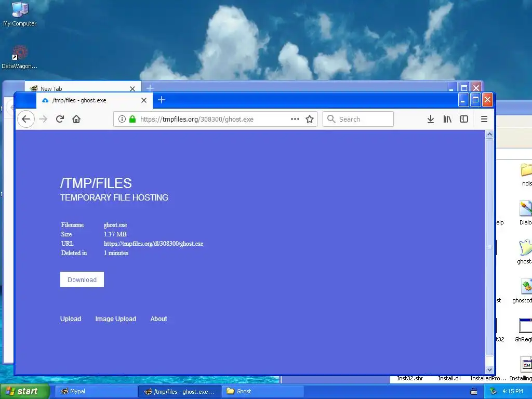Select the ghost.exe filename text
This screenshot has width=532, height=399.
point(115,225)
